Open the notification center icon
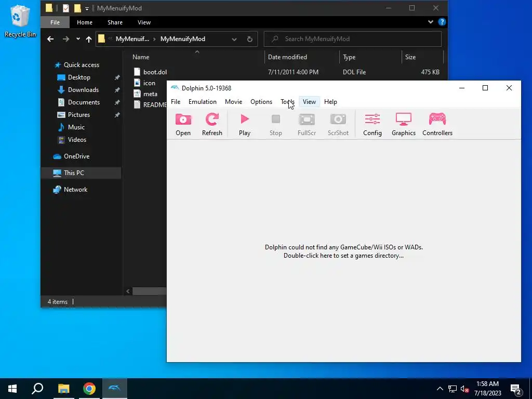This screenshot has height=399, width=532. click(516, 389)
